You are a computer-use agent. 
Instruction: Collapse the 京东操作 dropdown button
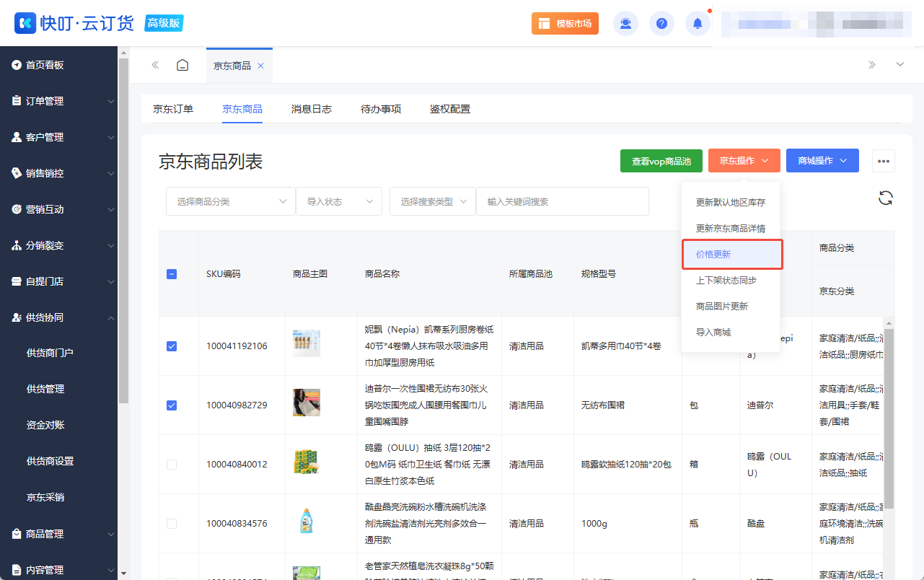[744, 161]
